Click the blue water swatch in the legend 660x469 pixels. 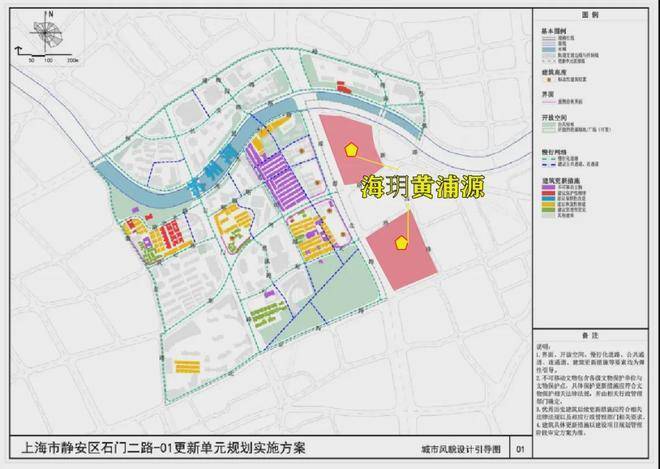(x=548, y=49)
